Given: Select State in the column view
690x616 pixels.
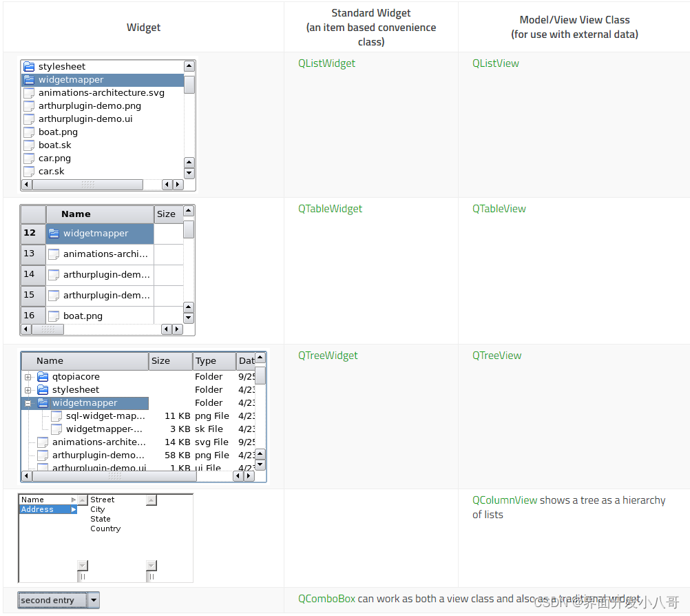Looking at the screenshot, I should click(101, 519).
